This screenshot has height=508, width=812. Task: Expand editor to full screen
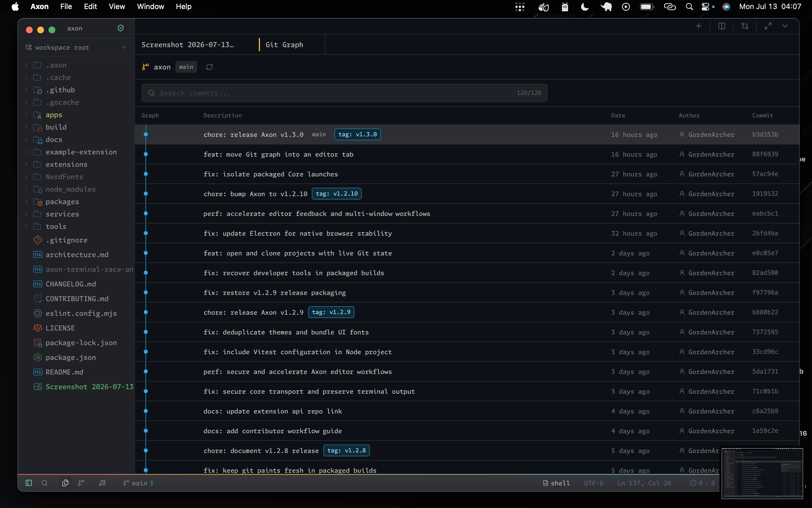tap(768, 26)
